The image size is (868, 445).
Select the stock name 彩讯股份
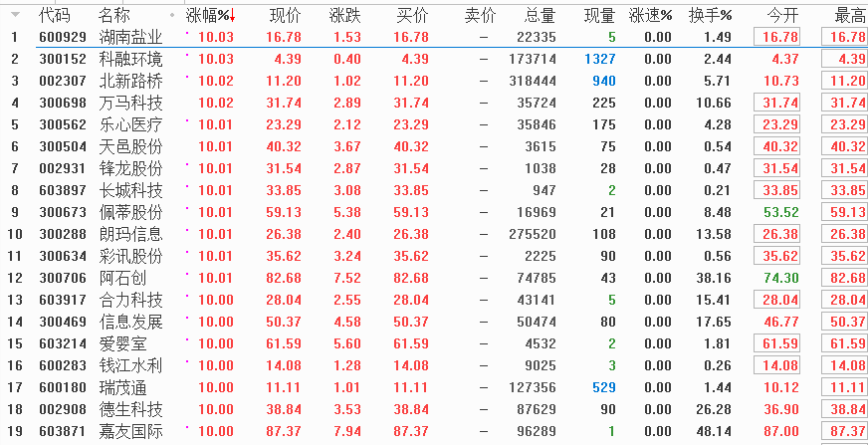point(130,256)
